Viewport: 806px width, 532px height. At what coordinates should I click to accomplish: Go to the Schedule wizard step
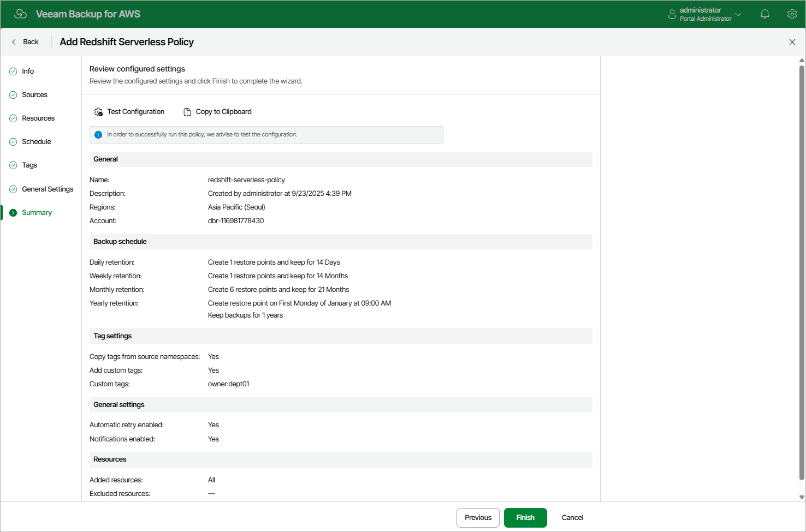[37, 142]
